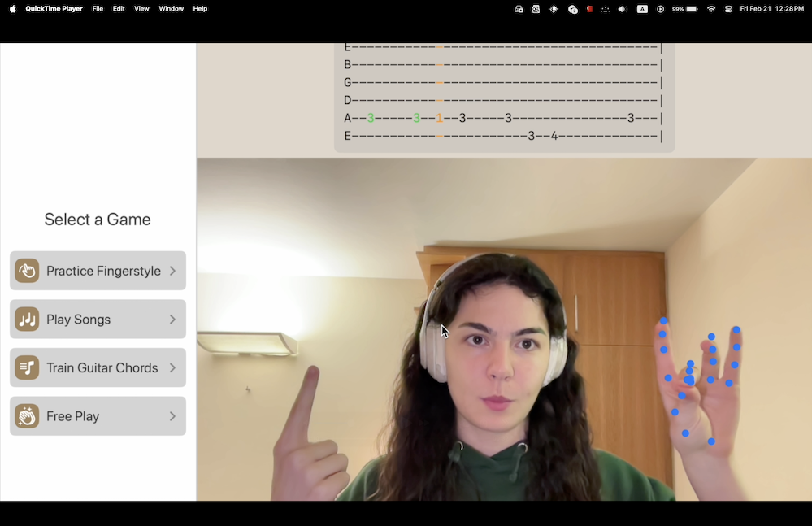Open the Help menu
The image size is (812, 526).
[200, 9]
